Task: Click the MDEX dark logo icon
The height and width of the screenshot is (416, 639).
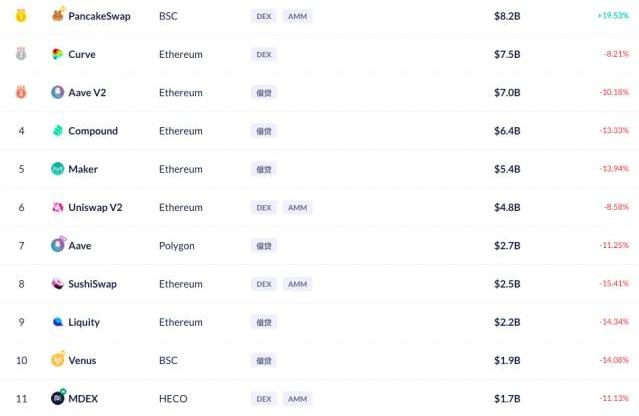Action: coord(58,398)
